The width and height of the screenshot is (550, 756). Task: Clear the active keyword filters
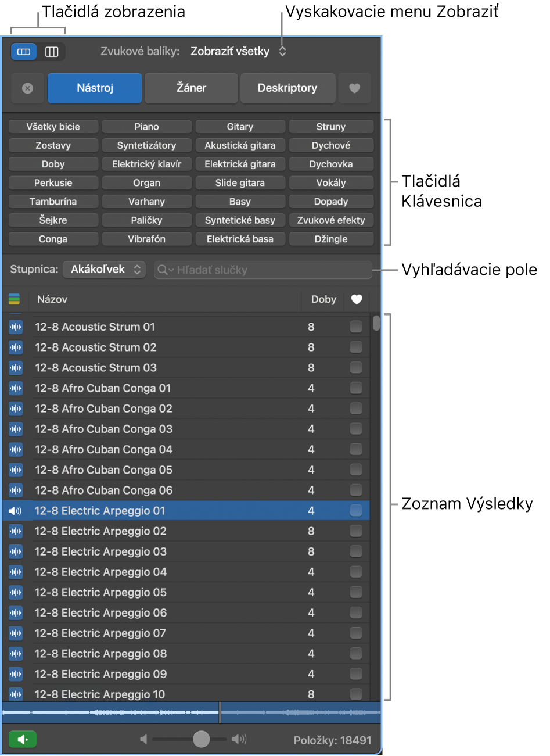(27, 88)
